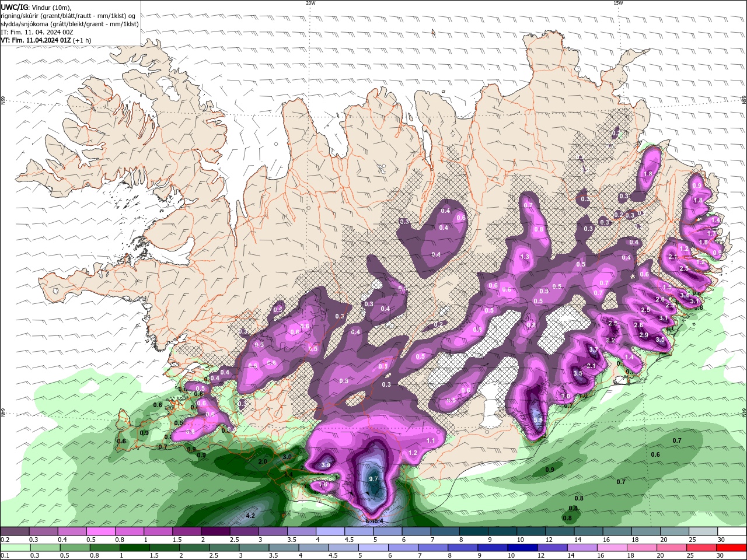Select the 5.5 snowfall value label
The width and height of the screenshot is (747, 560).
coord(538,419)
